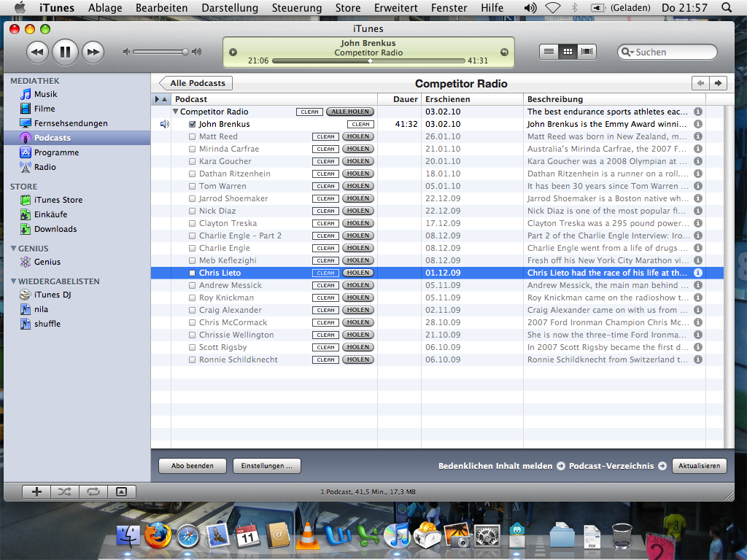This screenshot has width=747, height=560.
Task: Click the Suchen search field
Action: coord(667,52)
